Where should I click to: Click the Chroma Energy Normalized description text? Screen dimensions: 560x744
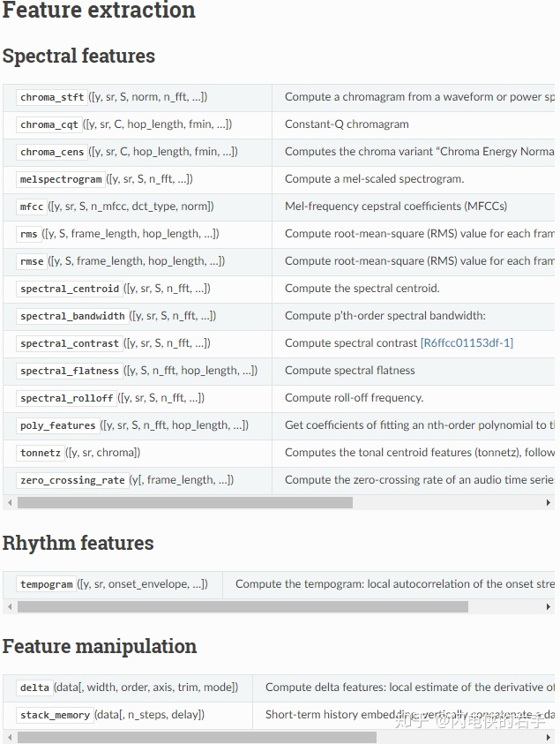pyautogui.click(x=420, y=152)
